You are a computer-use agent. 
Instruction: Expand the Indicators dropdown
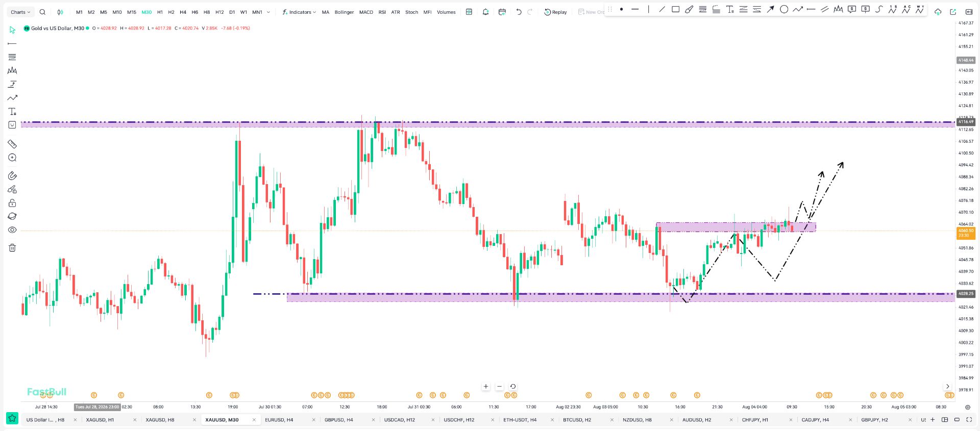pyautogui.click(x=299, y=12)
